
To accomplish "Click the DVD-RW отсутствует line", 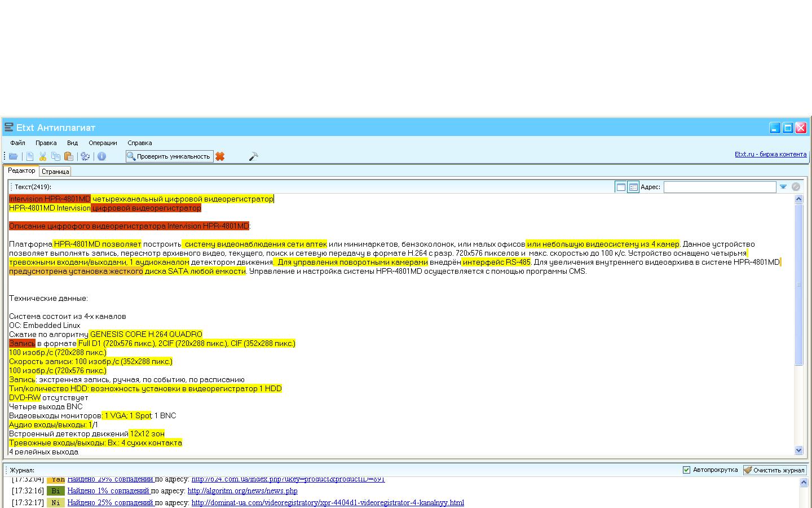I will pos(48,397).
